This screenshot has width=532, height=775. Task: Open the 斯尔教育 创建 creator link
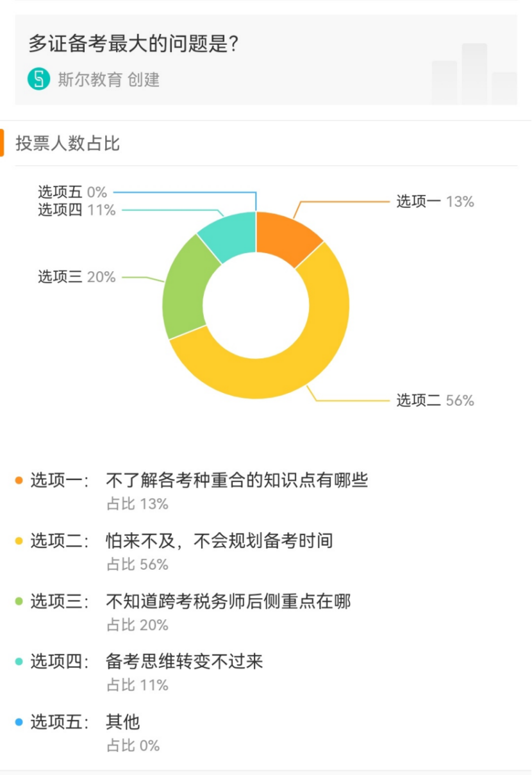(109, 79)
